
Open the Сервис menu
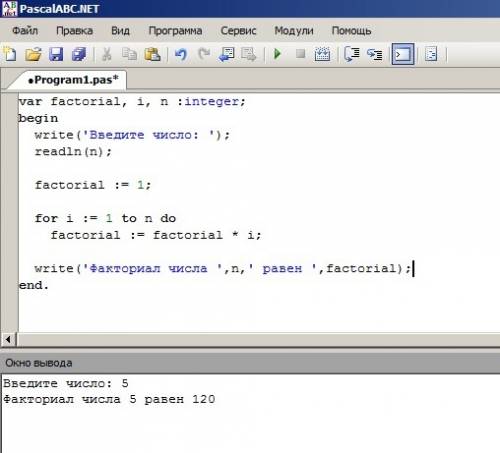pos(238,31)
